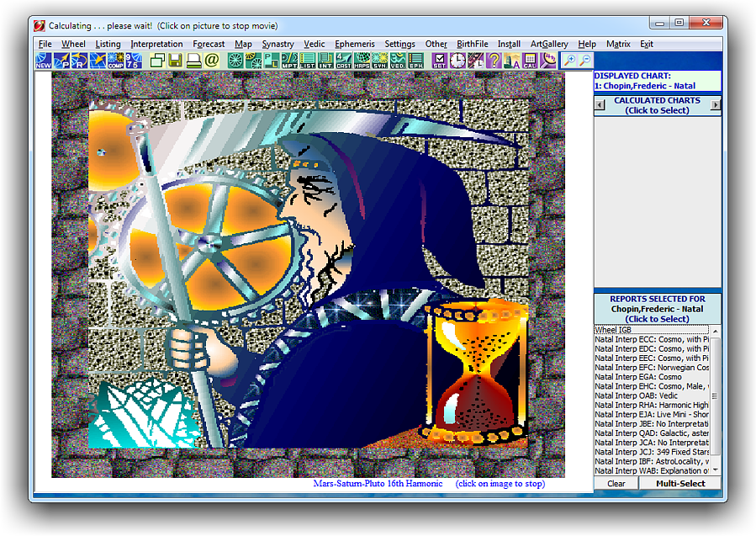Open the Matrix menu
The image size is (756, 536).
618,44
